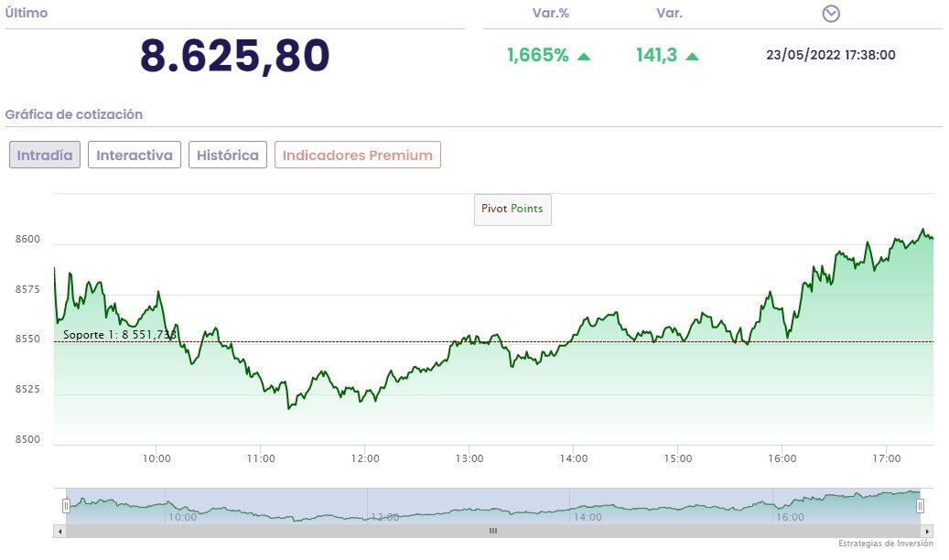Select the Histórica chart tab
The height and width of the screenshot is (560, 949).
228,156
